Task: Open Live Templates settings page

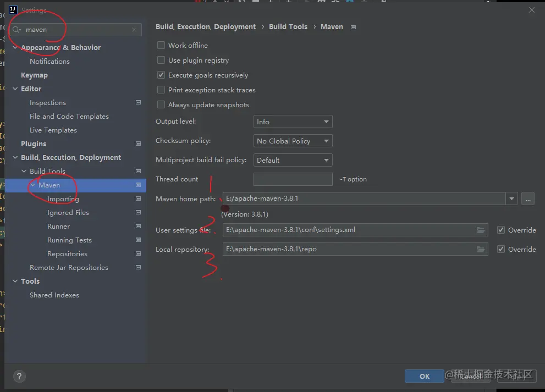Action: click(53, 130)
